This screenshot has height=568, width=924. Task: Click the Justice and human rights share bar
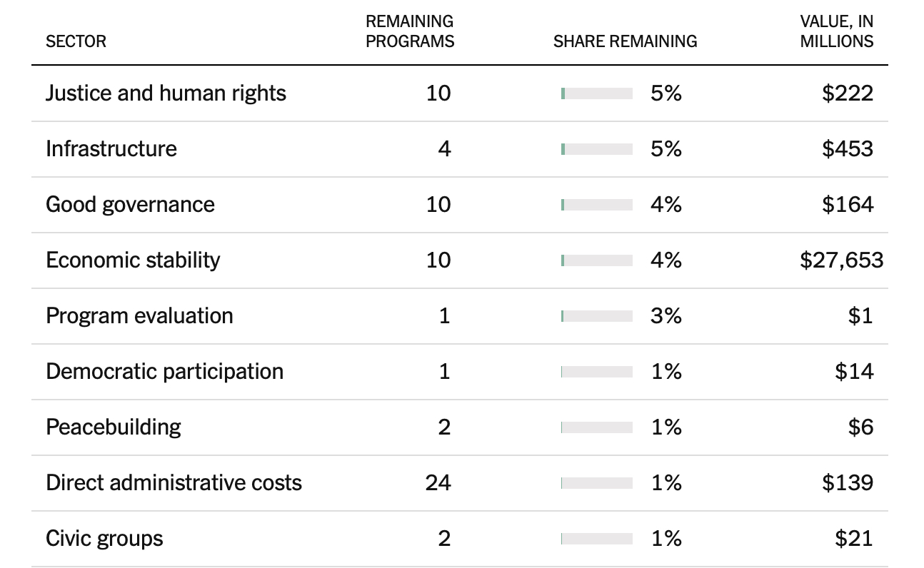coord(597,93)
